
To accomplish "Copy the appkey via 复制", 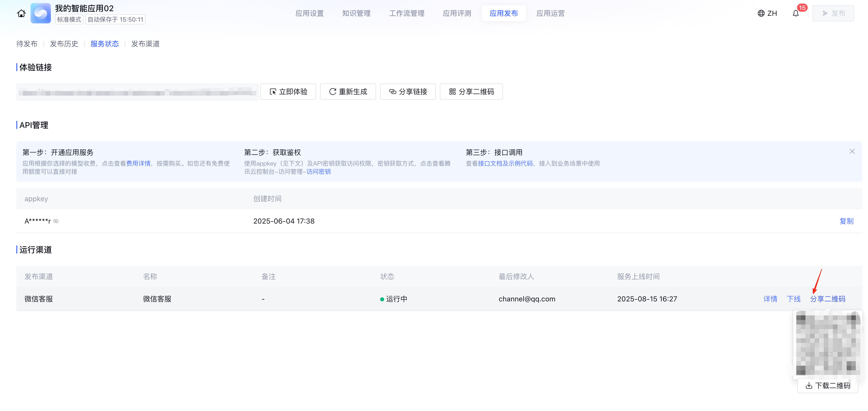I will click(846, 221).
